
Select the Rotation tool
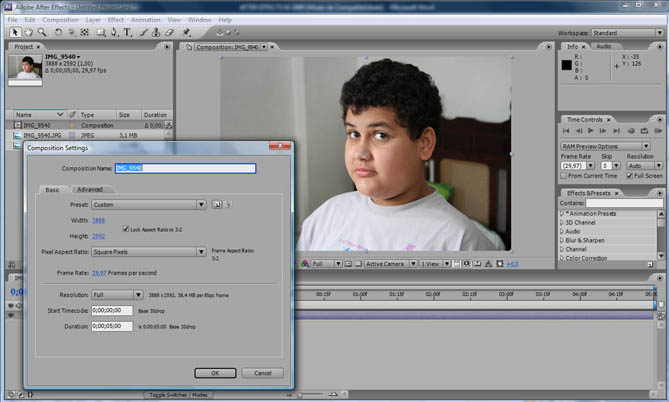tap(57, 31)
